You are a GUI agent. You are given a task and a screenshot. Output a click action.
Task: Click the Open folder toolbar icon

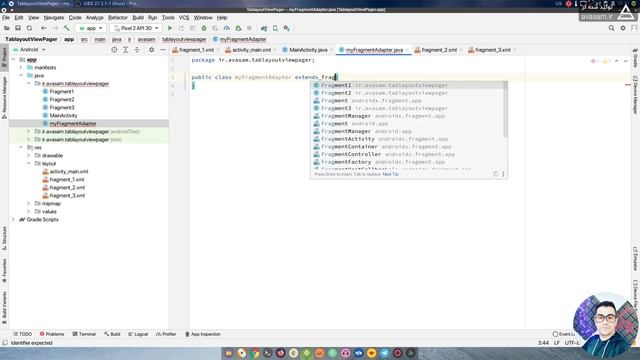pyautogui.click(x=7, y=28)
